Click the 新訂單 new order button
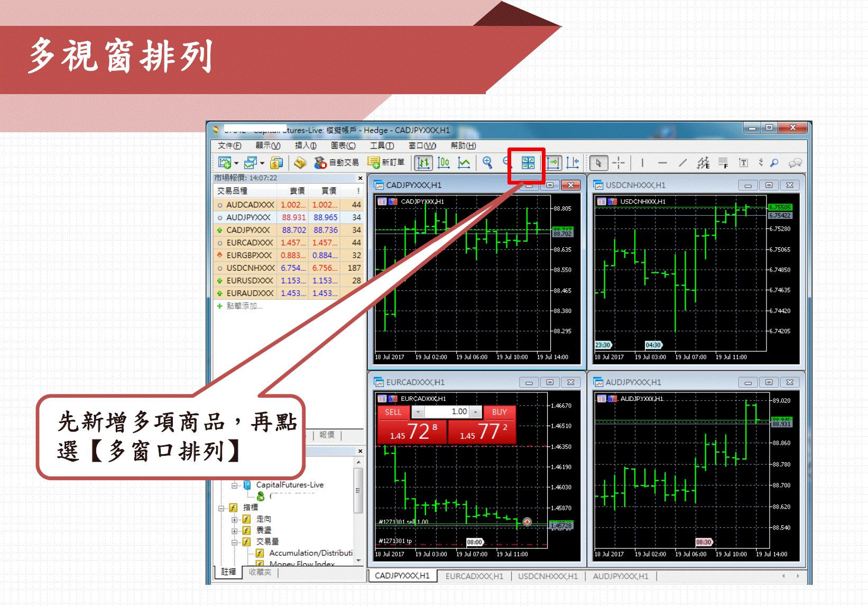 (386, 162)
